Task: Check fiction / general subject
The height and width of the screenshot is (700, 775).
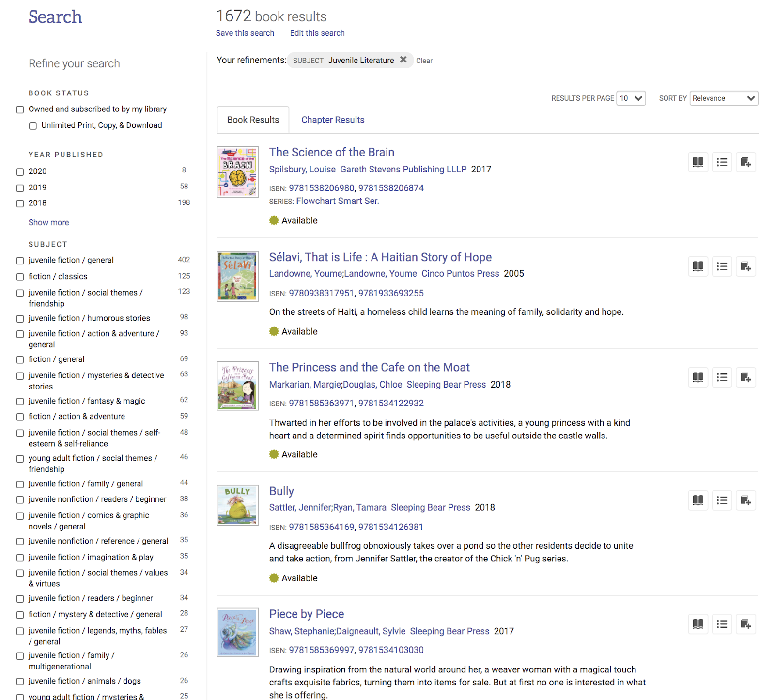Action: (20, 360)
